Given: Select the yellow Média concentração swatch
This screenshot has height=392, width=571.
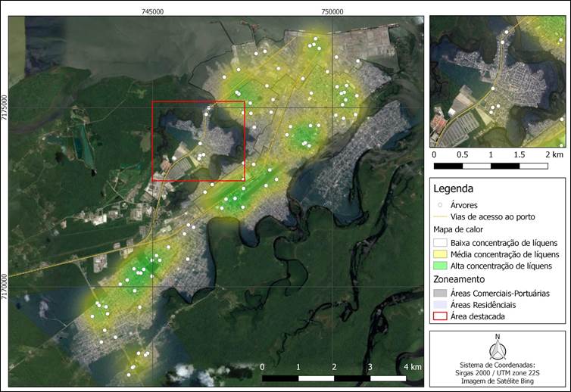Looking at the screenshot, I should [x=439, y=254].
